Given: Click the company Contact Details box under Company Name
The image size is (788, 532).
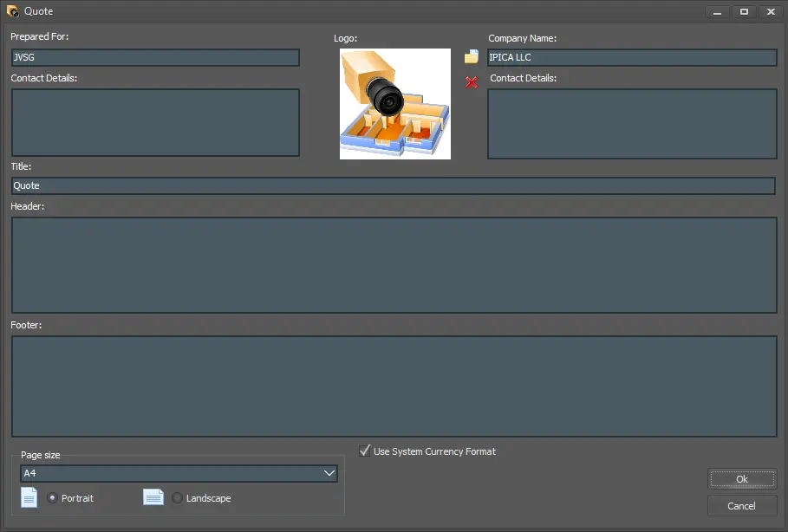Looking at the screenshot, I should (x=632, y=124).
